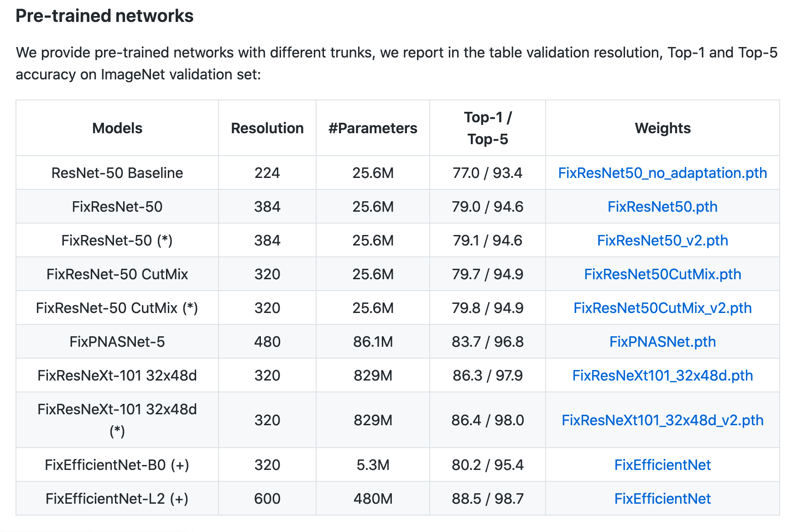The image size is (802, 532).
Task: Click the #Parameters column header
Action: 373,128
